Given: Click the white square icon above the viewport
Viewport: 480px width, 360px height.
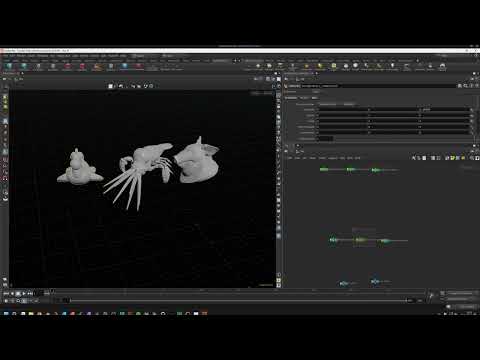Looking at the screenshot, I should (110, 86).
